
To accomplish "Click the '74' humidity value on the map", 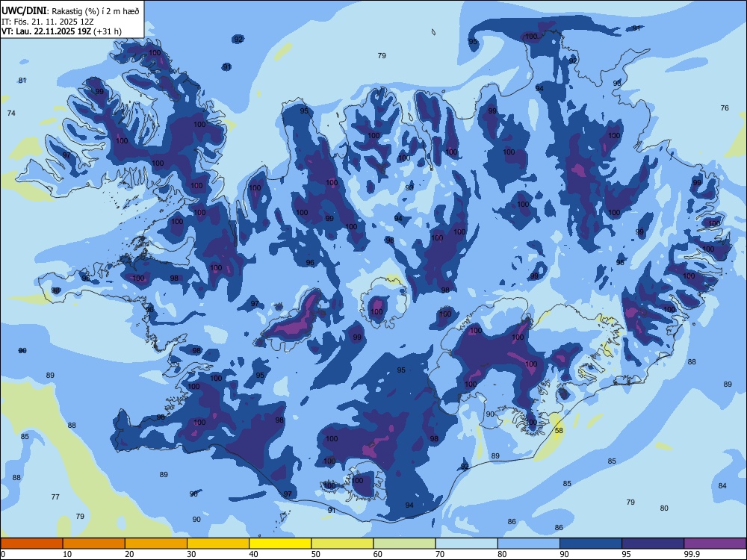I will point(11,113).
